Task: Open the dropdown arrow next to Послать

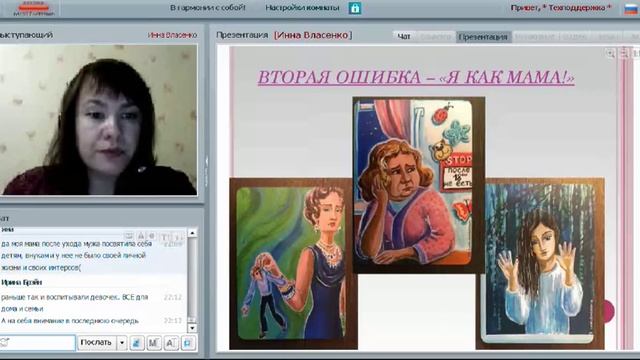Action: tap(122, 343)
